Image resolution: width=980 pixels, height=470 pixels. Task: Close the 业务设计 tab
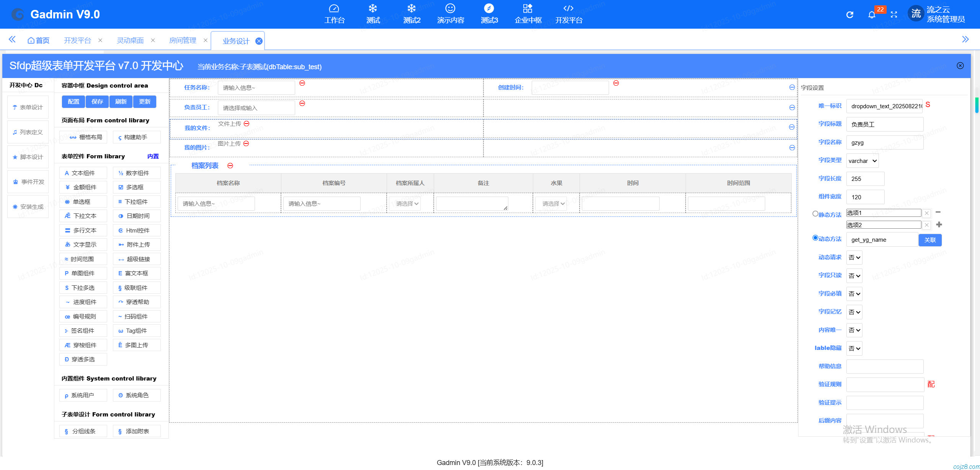[x=259, y=41]
